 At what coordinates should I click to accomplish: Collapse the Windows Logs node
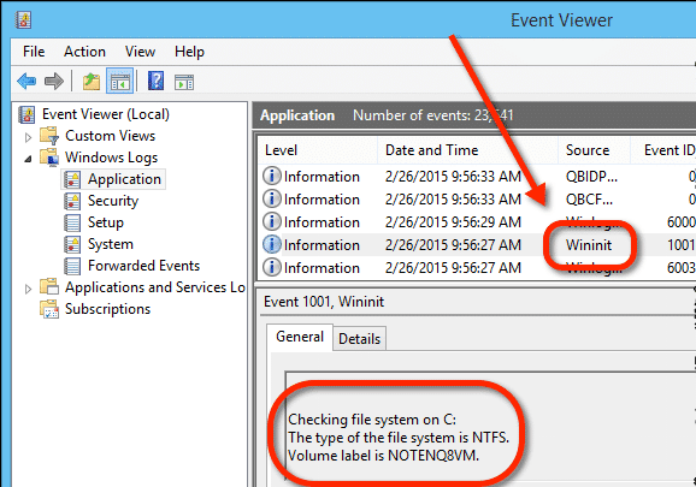point(27,157)
